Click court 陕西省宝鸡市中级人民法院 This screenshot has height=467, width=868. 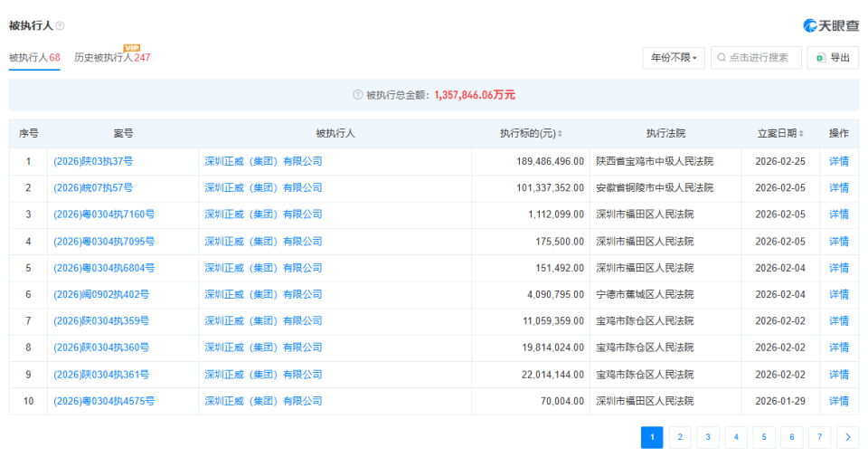point(655,161)
